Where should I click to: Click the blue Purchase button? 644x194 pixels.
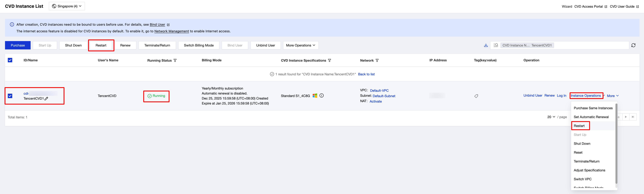(x=18, y=45)
